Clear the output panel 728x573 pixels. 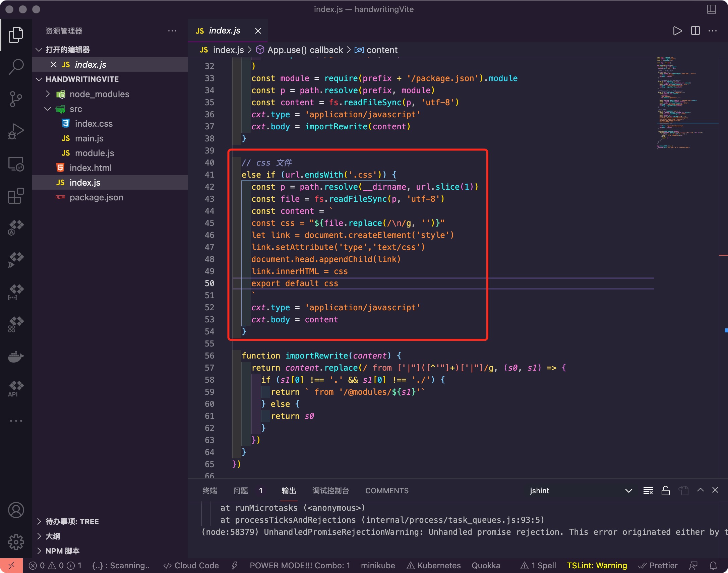(x=648, y=491)
